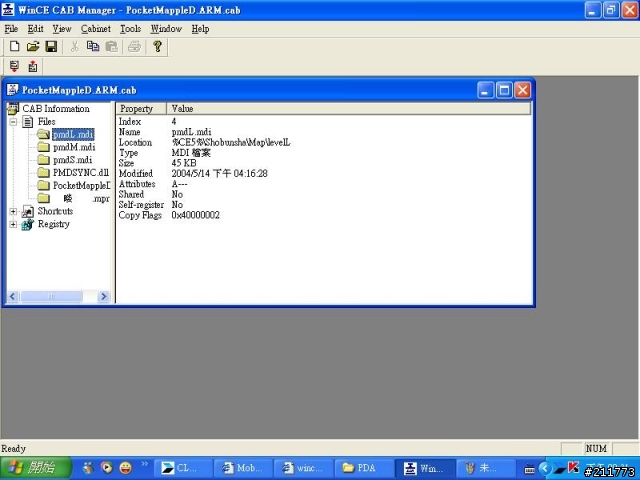Switch to the Mob... taskbar button
The height and width of the screenshot is (480, 640).
243,468
